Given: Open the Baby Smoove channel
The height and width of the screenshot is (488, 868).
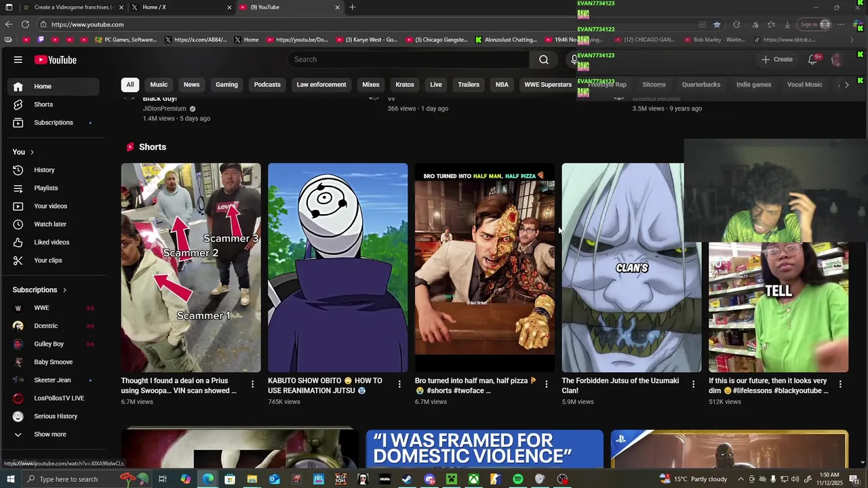Looking at the screenshot, I should 53,362.
